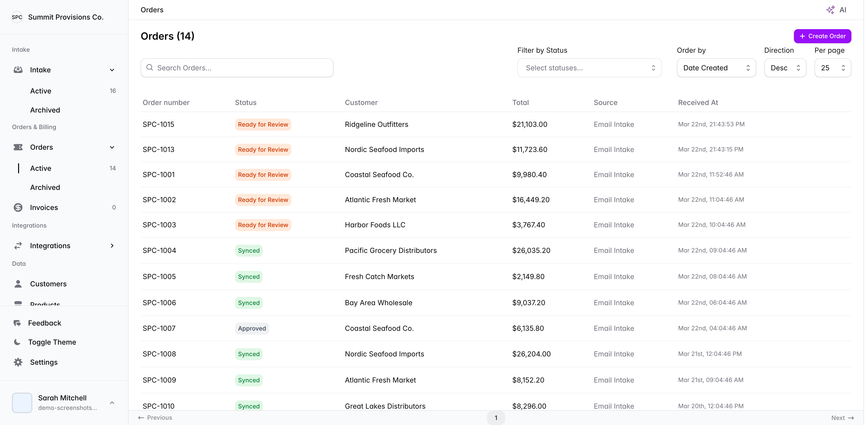Open Archived under Orders
Image resolution: width=868 pixels, height=425 pixels.
(x=45, y=187)
